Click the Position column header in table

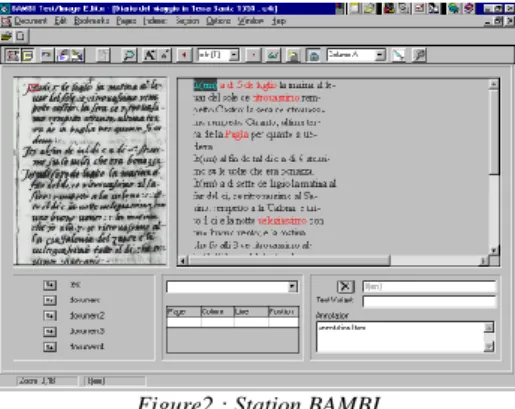coord(284,312)
